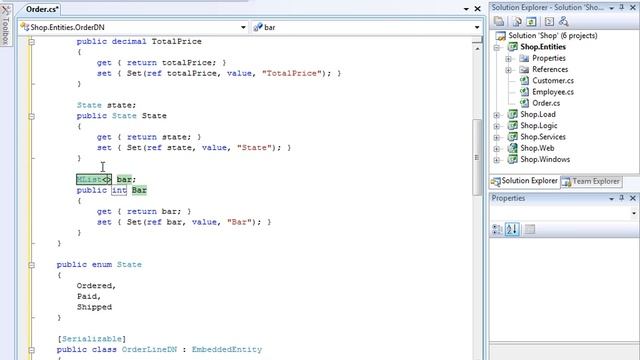Click the Alphabetical sort icon in Properties toolbar
This screenshot has height=360, width=640.
(512, 229)
